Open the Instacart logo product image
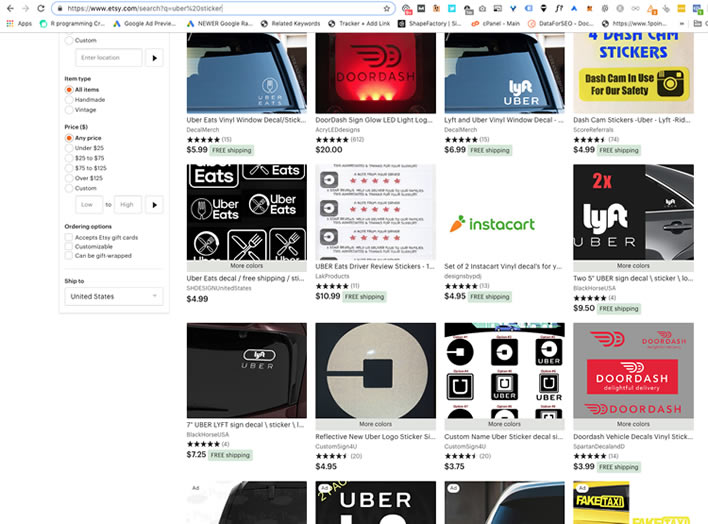The image size is (708, 524). 504,212
